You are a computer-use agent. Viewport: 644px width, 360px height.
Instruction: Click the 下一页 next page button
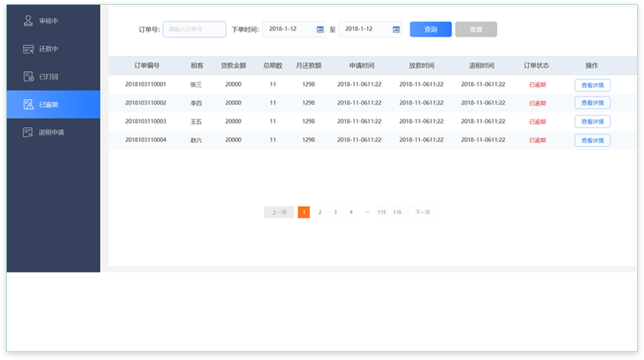click(x=422, y=212)
